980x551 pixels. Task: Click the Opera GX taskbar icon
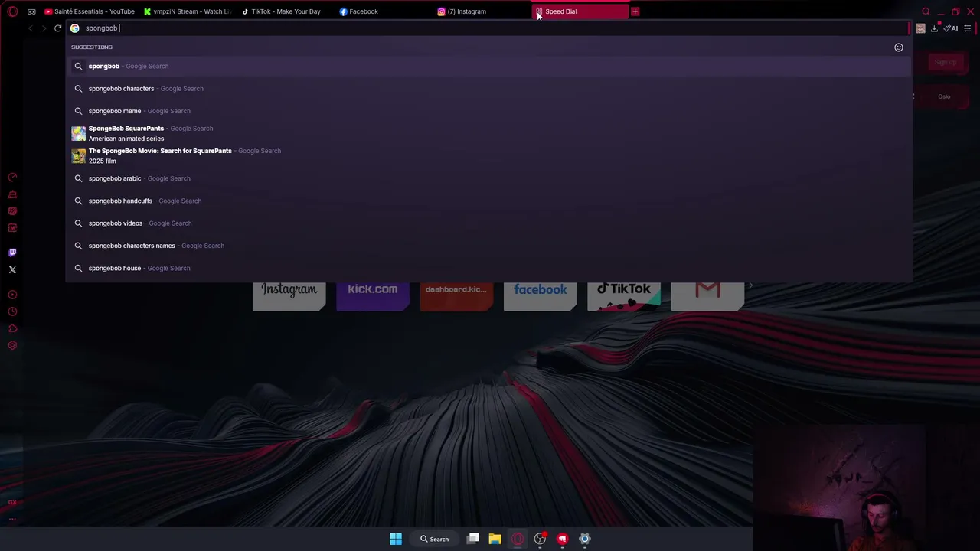coord(518,539)
